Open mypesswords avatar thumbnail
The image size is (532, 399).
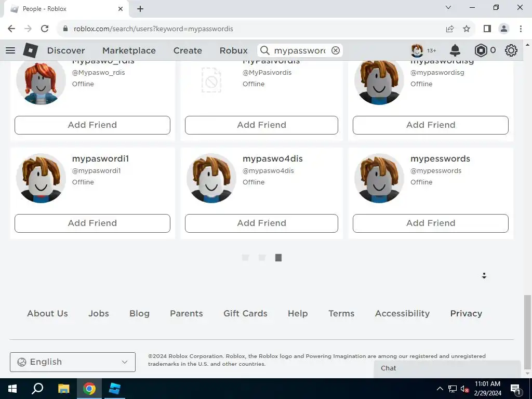[x=379, y=178]
